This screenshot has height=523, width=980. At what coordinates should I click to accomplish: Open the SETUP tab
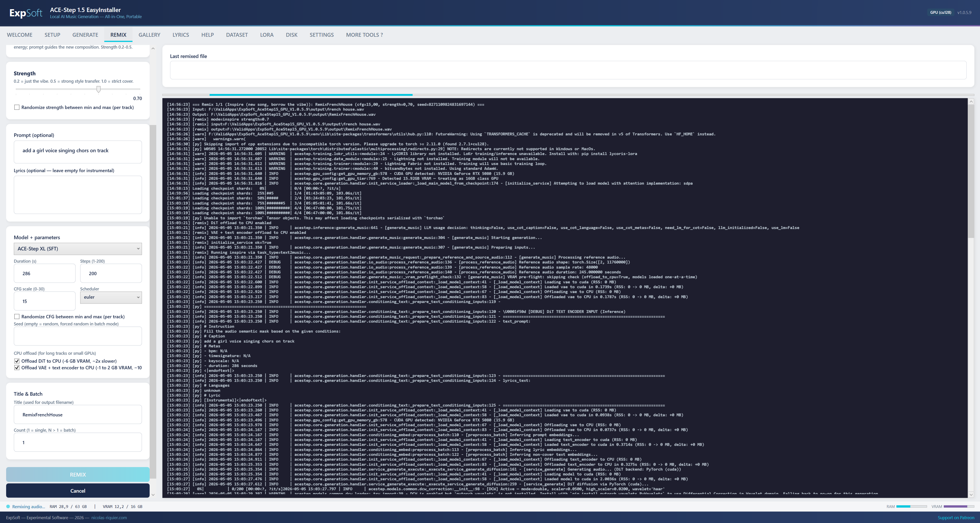point(52,35)
